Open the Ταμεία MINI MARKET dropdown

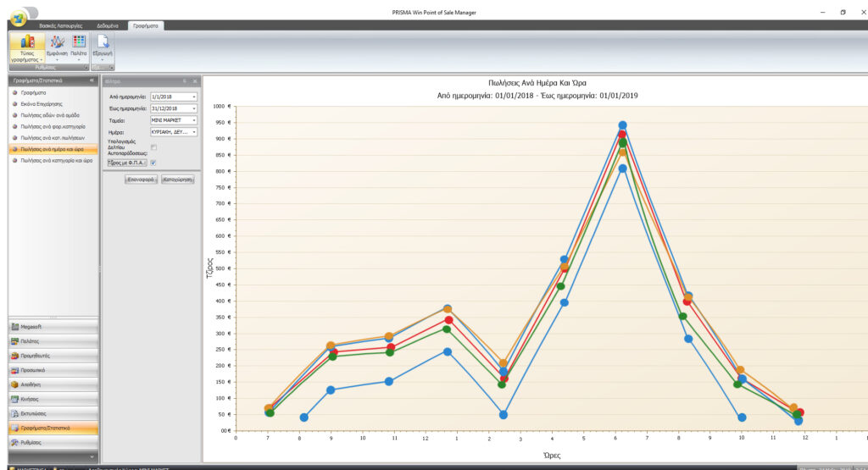pyautogui.click(x=194, y=120)
